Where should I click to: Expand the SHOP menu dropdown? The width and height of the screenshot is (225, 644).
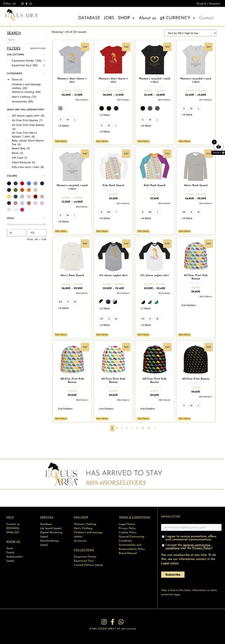(126, 18)
